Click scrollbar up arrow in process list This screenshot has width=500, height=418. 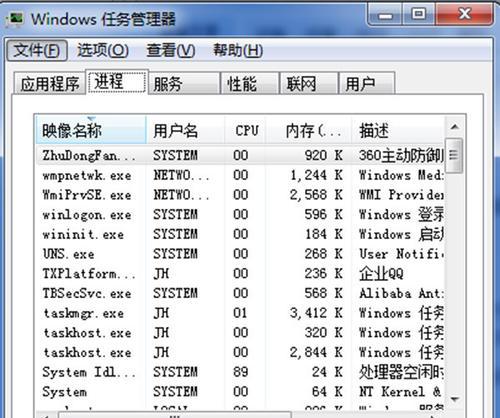point(455,127)
